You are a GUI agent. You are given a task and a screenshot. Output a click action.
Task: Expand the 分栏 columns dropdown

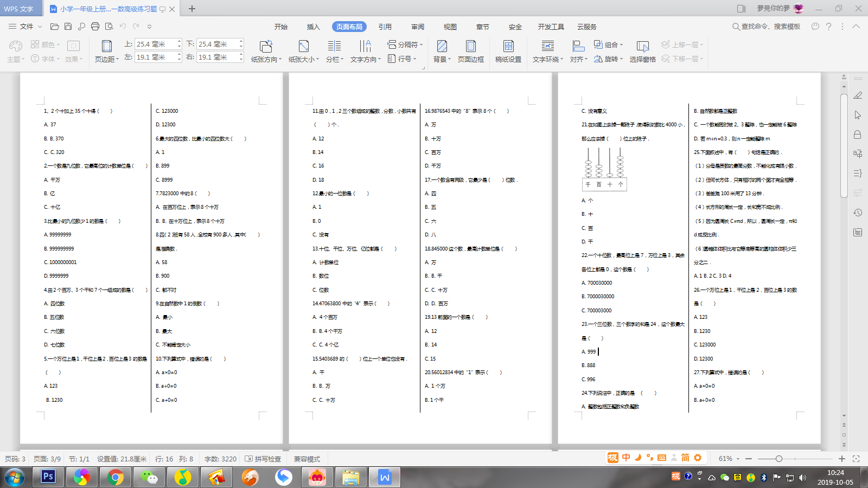click(335, 59)
